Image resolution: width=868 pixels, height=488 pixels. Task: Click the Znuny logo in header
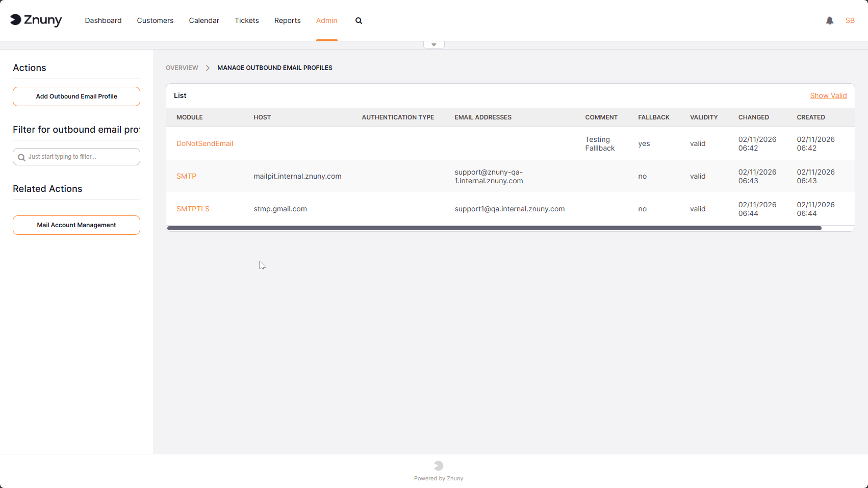click(36, 20)
